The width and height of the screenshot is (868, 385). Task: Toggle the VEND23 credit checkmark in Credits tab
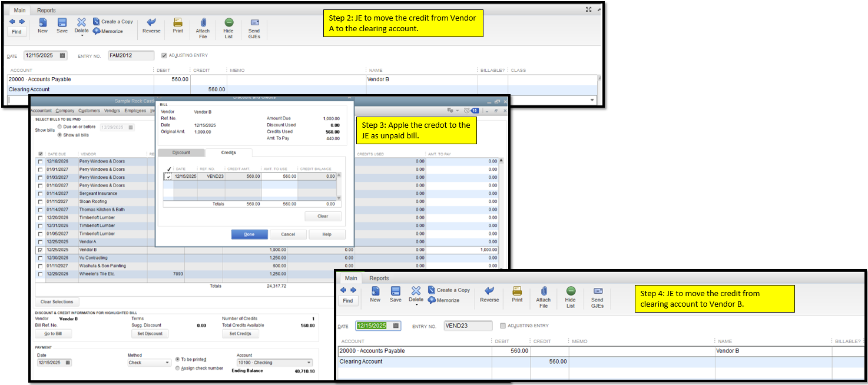pos(168,177)
